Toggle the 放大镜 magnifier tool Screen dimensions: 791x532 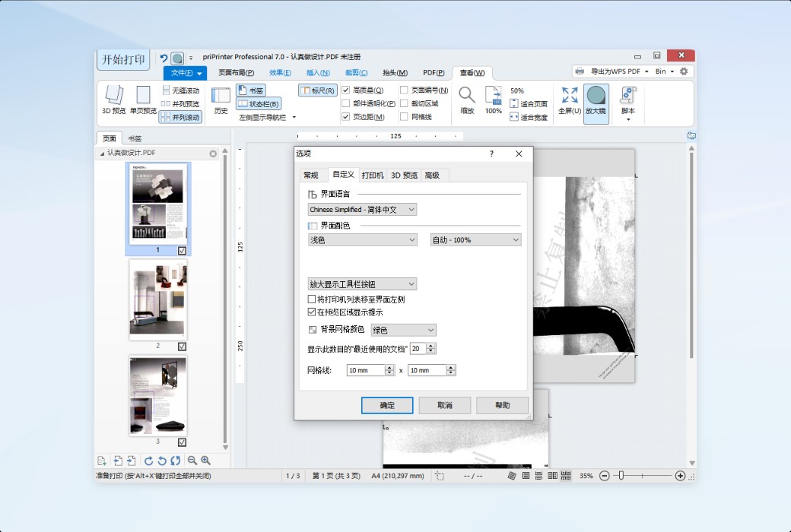tap(596, 103)
